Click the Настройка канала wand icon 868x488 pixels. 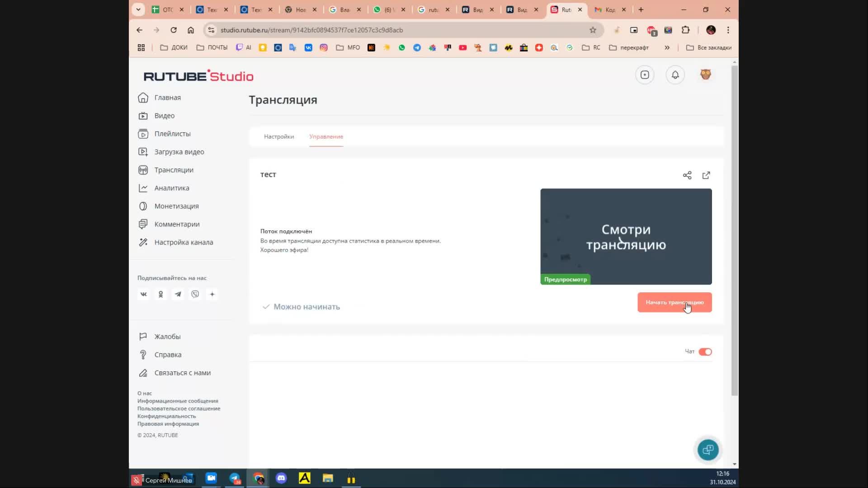pos(143,242)
